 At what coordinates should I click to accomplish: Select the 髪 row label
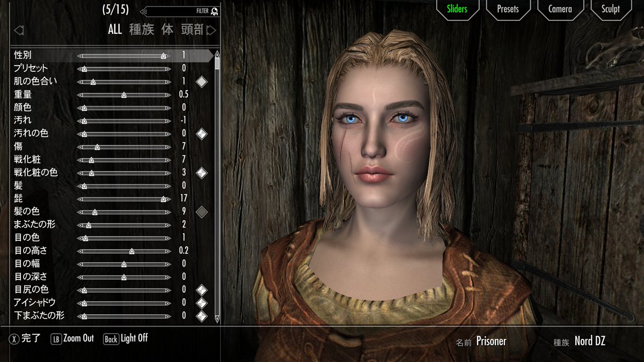click(x=18, y=186)
